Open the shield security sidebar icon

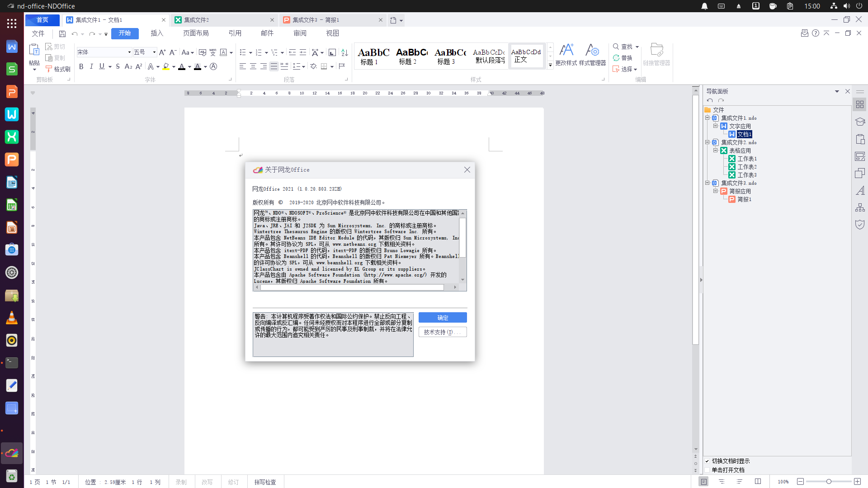[860, 225]
